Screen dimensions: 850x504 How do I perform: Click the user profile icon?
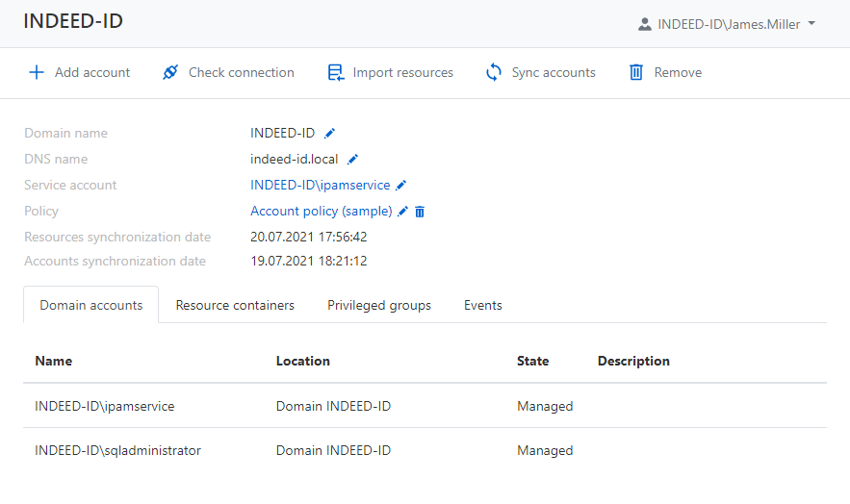click(x=644, y=24)
